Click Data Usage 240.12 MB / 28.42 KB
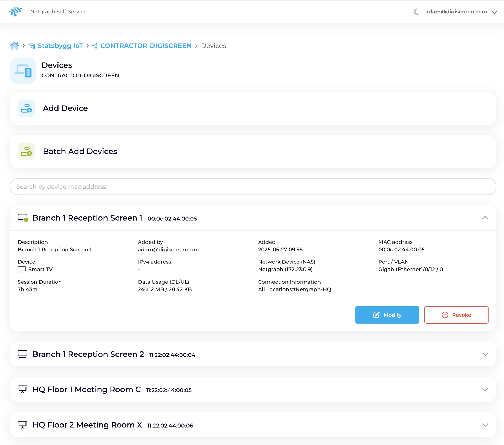Viewport: 504px width, 445px height. pos(165,289)
